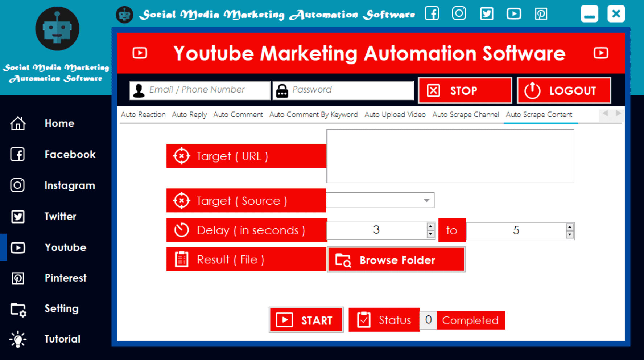Click the document icon beside Result ( File )
Viewport: 644px width, 360px height.
click(x=181, y=259)
